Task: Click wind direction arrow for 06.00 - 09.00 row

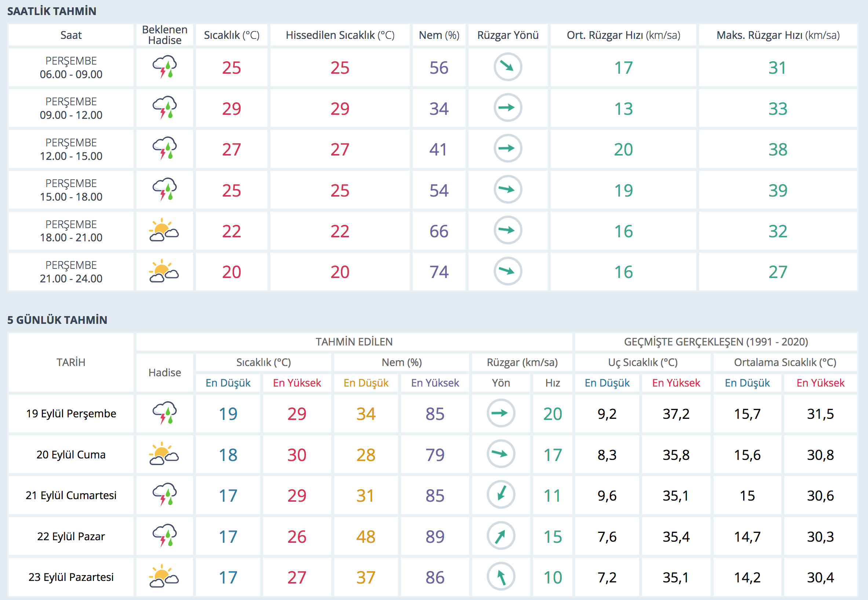Action: (x=507, y=67)
